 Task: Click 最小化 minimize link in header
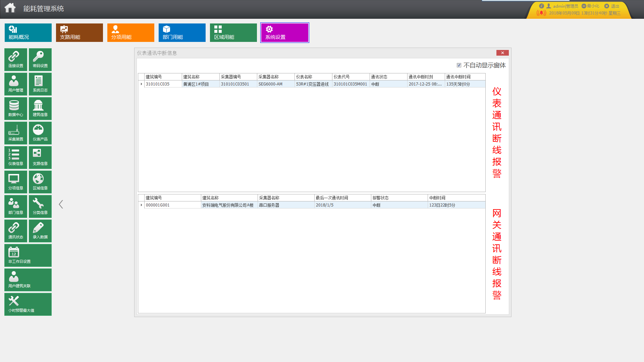tap(590, 6)
